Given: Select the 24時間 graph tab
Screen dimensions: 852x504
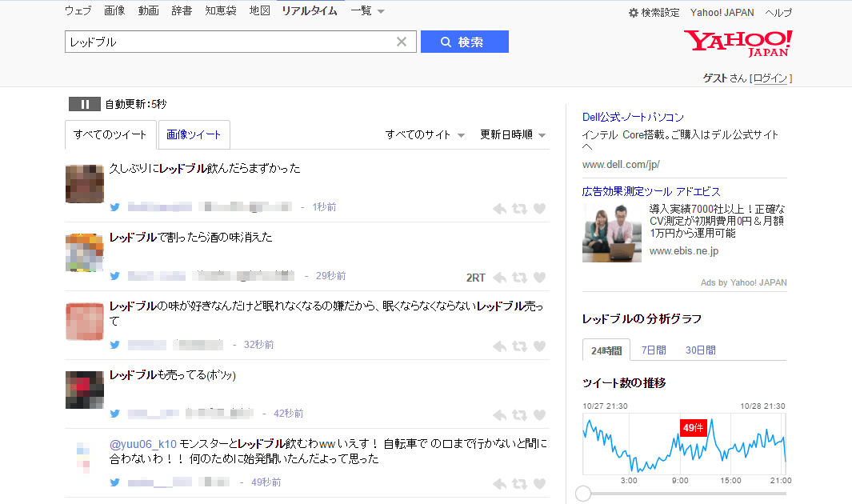Looking at the screenshot, I should [606, 350].
